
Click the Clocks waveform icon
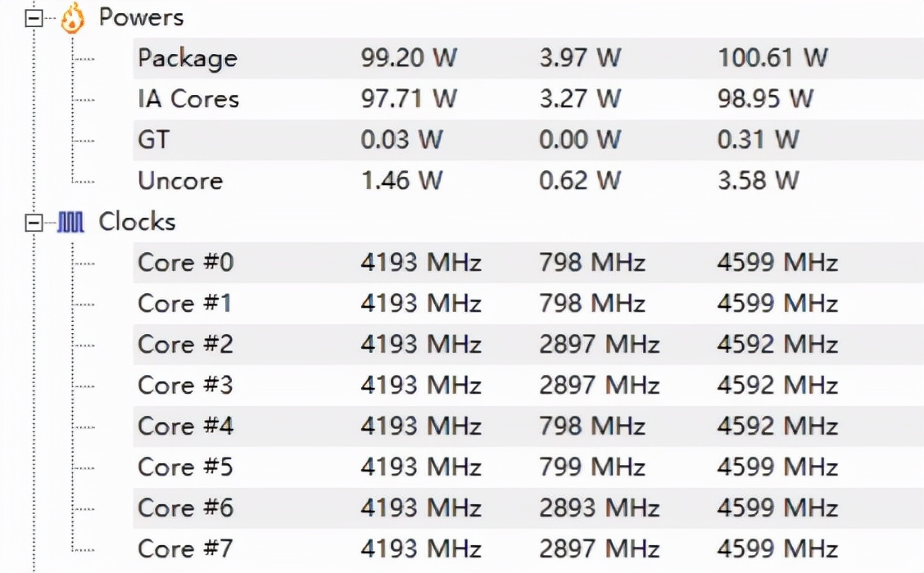click(70, 223)
